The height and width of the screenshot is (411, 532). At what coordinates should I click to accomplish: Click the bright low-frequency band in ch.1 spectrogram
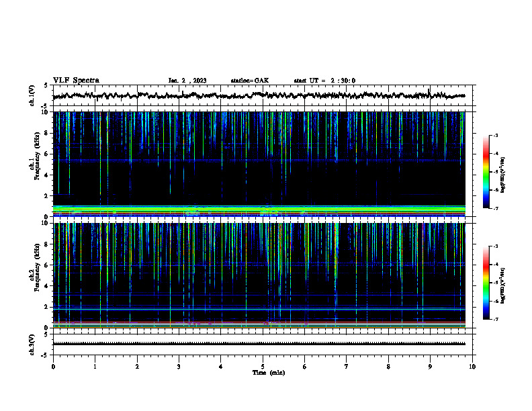point(259,210)
